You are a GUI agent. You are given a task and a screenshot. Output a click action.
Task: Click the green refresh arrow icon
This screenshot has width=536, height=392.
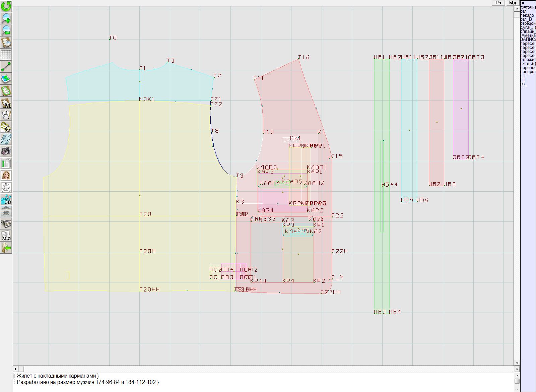pos(6,6)
